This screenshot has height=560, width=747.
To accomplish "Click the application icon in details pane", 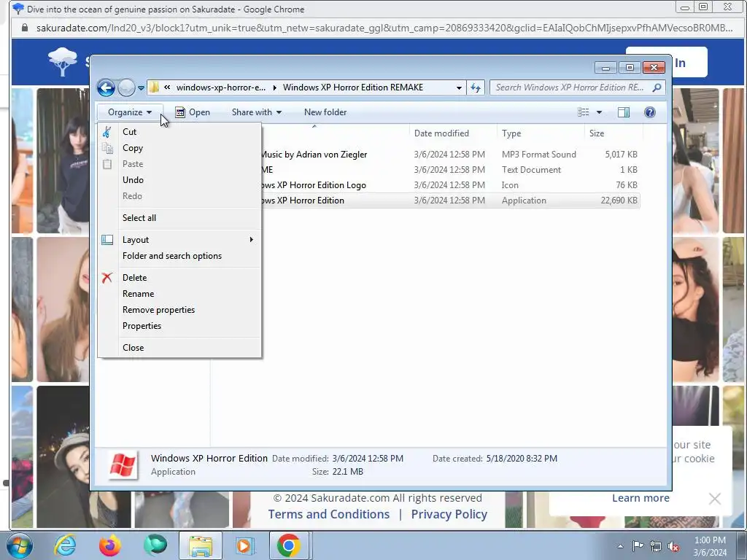I will 123,464.
